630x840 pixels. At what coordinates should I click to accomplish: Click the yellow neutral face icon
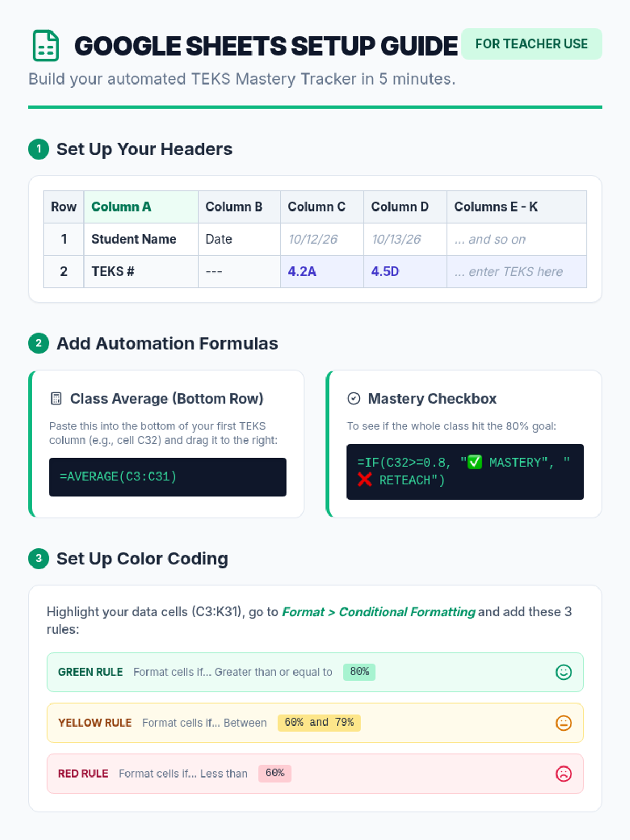click(563, 723)
